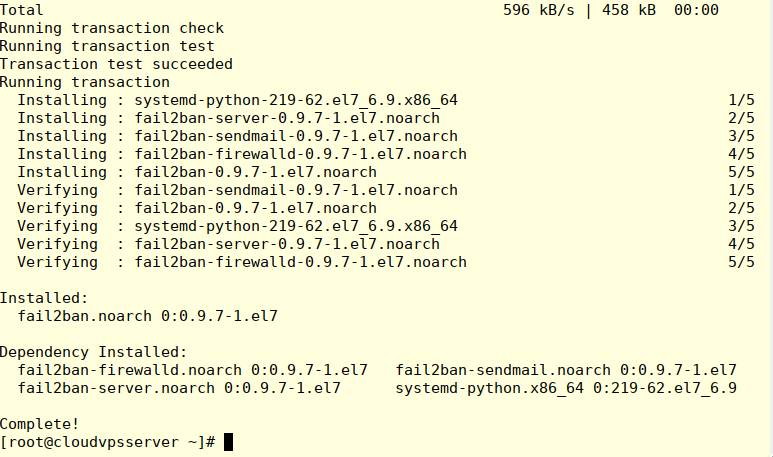
Task: Click 'Running transaction test' line
Action: [x=107, y=46]
